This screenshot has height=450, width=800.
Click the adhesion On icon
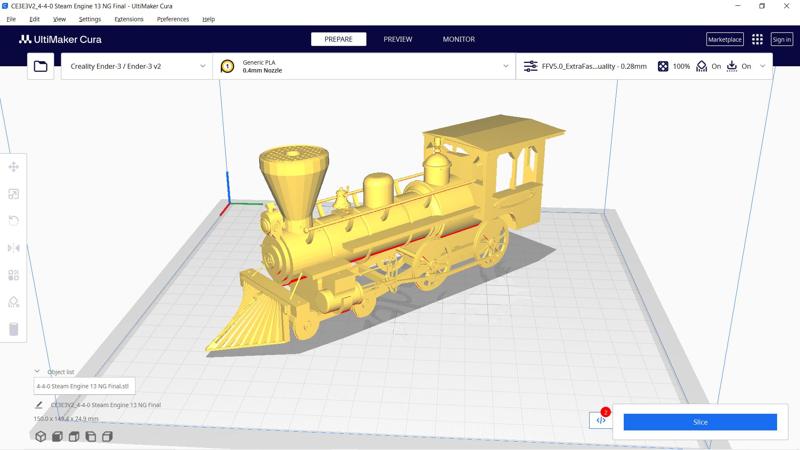coord(732,66)
